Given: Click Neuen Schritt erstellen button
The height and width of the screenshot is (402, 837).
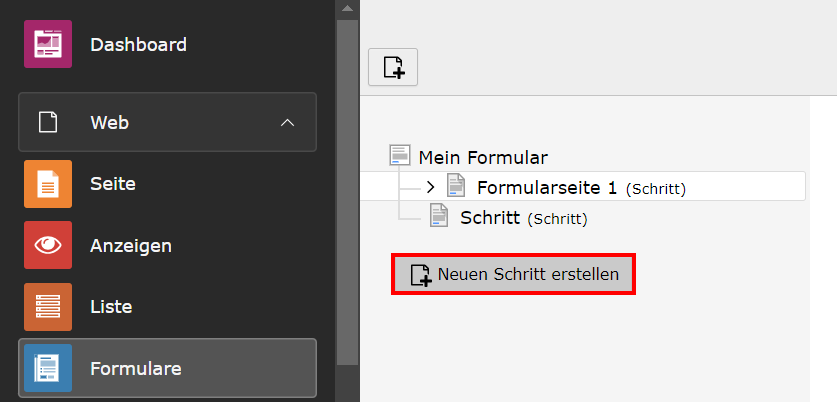Looking at the screenshot, I should pos(514,274).
